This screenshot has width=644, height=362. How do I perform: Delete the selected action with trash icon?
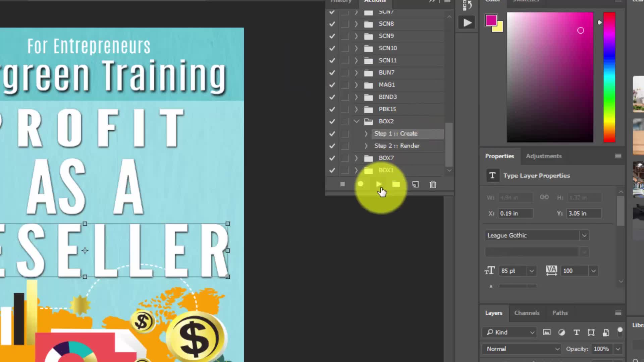(433, 184)
